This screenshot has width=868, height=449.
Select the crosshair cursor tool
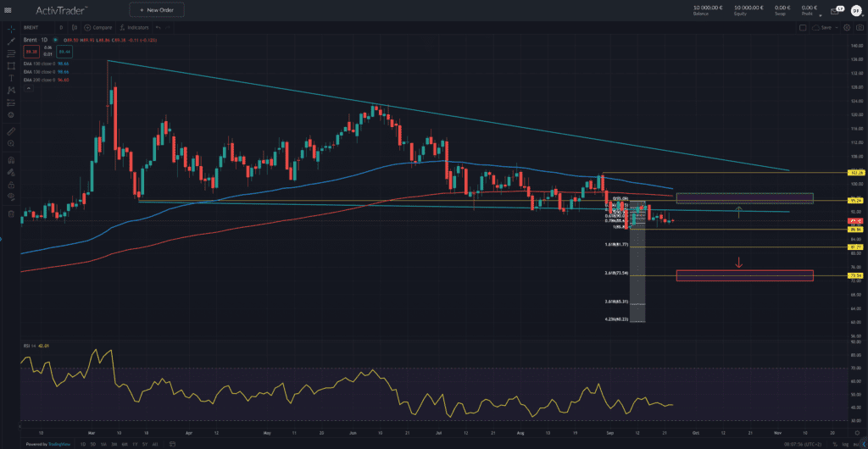(10, 29)
